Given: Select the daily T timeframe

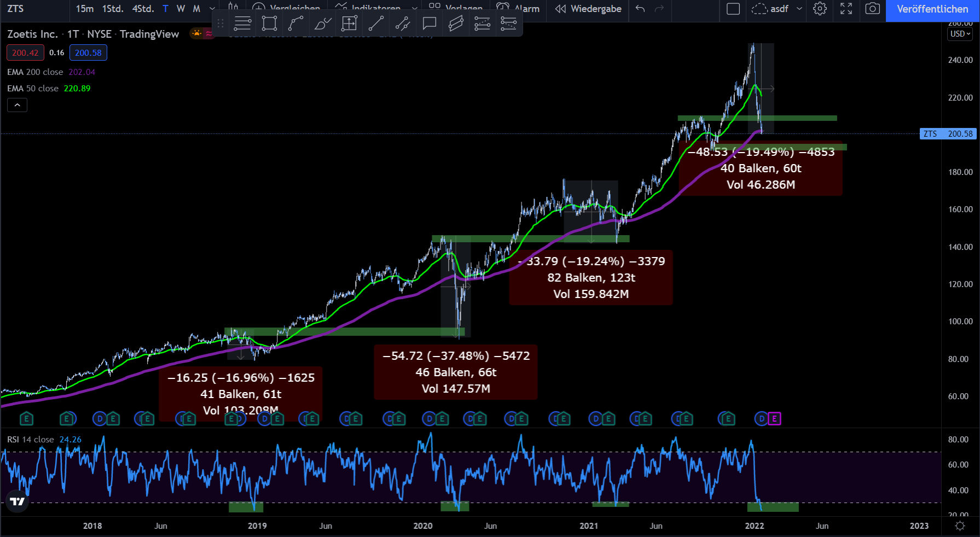Looking at the screenshot, I should click(x=165, y=9).
